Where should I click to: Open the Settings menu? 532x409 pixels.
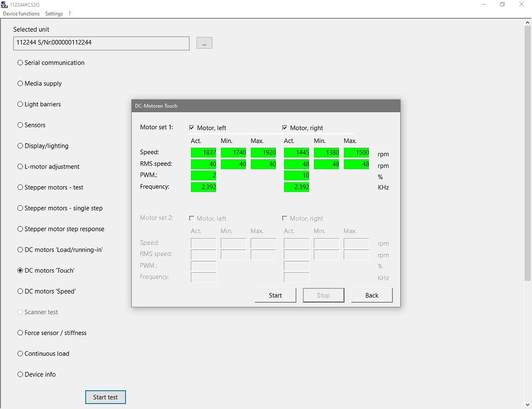click(x=54, y=14)
